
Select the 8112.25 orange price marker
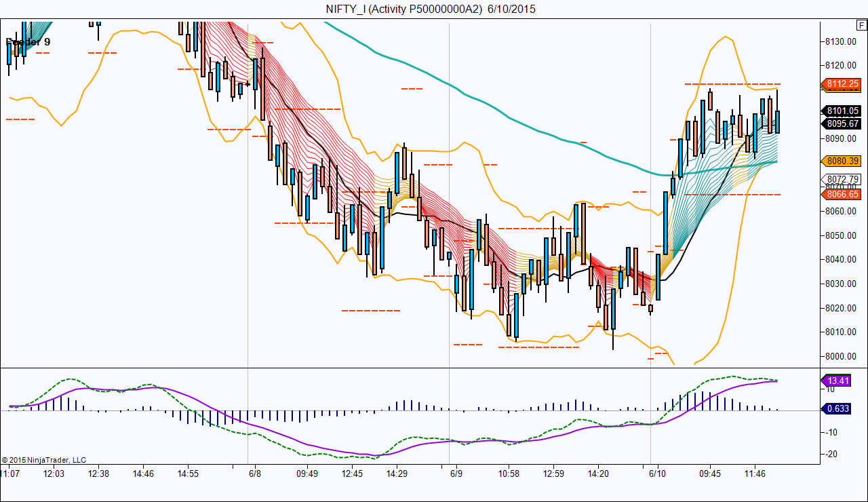(843, 84)
